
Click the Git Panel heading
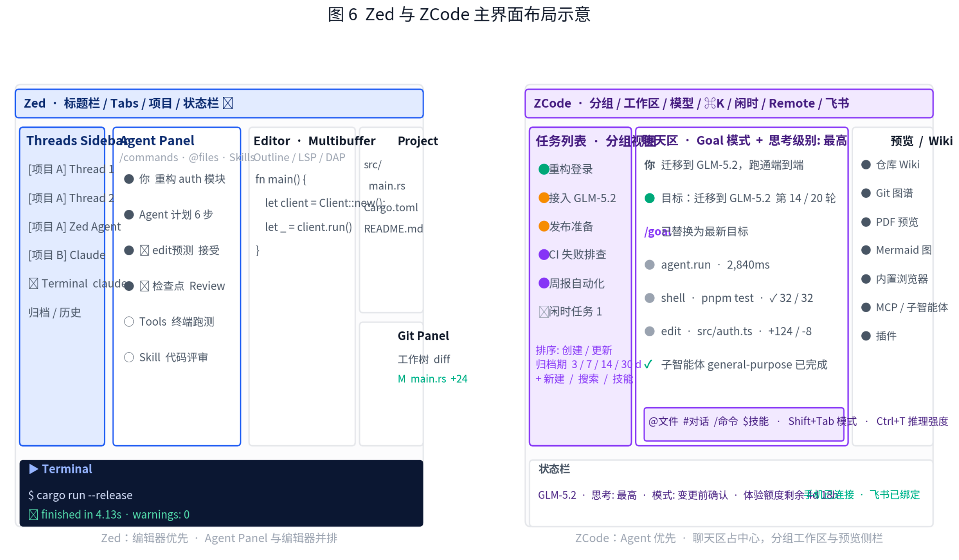[423, 336]
